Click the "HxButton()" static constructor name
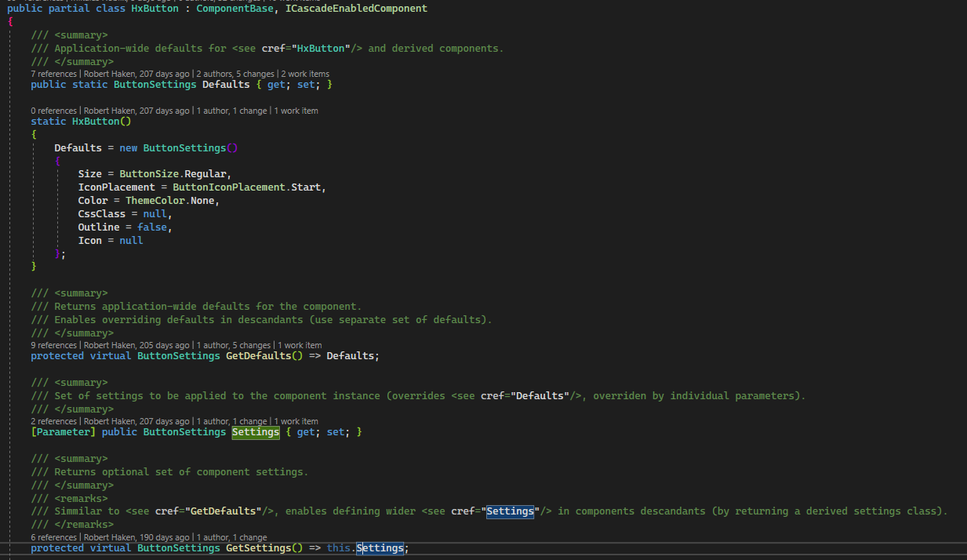The height and width of the screenshot is (560, 967). click(x=102, y=122)
